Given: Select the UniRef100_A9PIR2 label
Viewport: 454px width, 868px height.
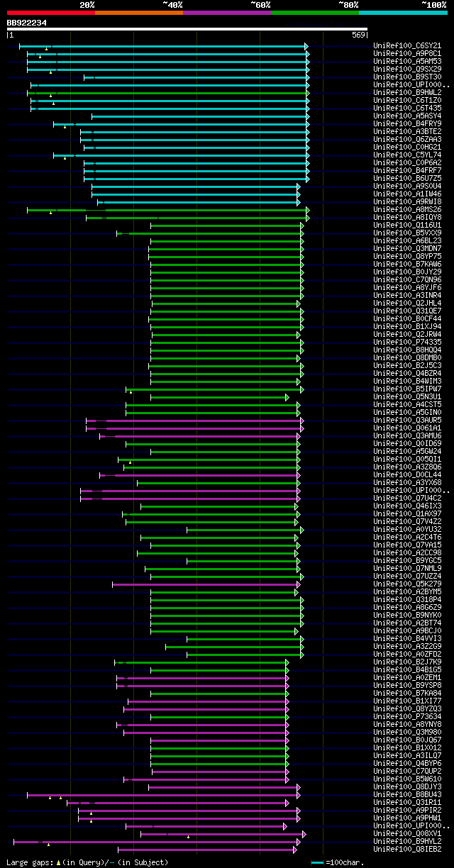Looking at the screenshot, I should [x=407, y=811].
